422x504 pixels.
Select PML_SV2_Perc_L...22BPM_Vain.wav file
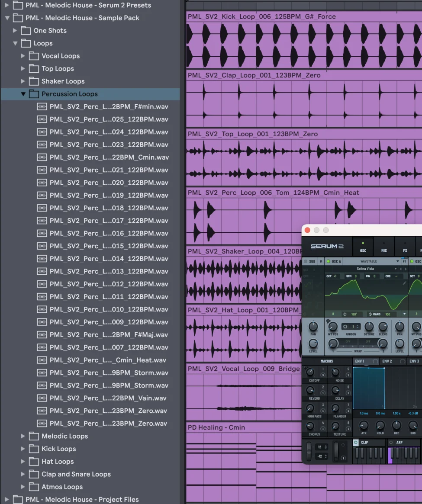click(108, 398)
